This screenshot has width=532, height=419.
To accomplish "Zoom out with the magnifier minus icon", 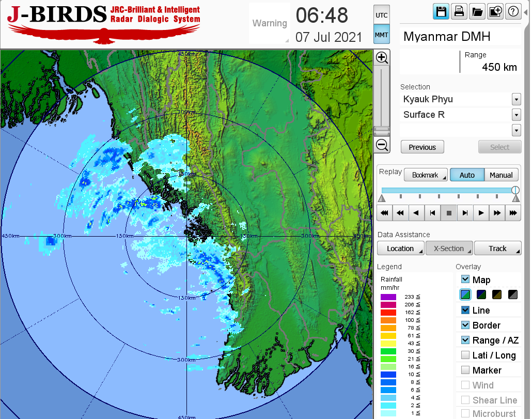I will coord(382,145).
